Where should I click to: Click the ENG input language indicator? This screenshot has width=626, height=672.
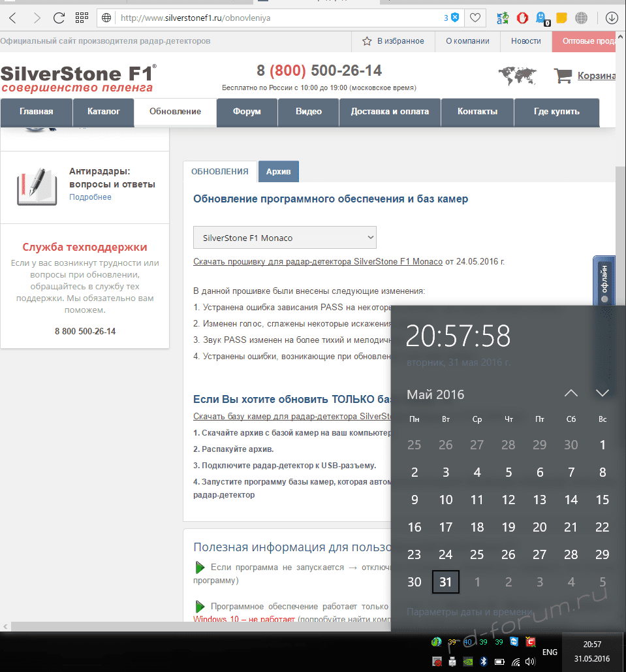point(550,652)
